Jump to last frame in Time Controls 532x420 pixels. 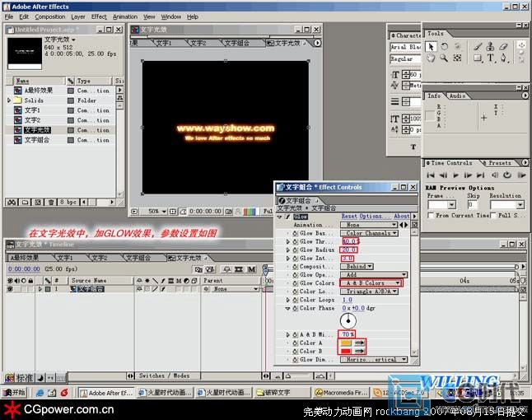(480, 175)
